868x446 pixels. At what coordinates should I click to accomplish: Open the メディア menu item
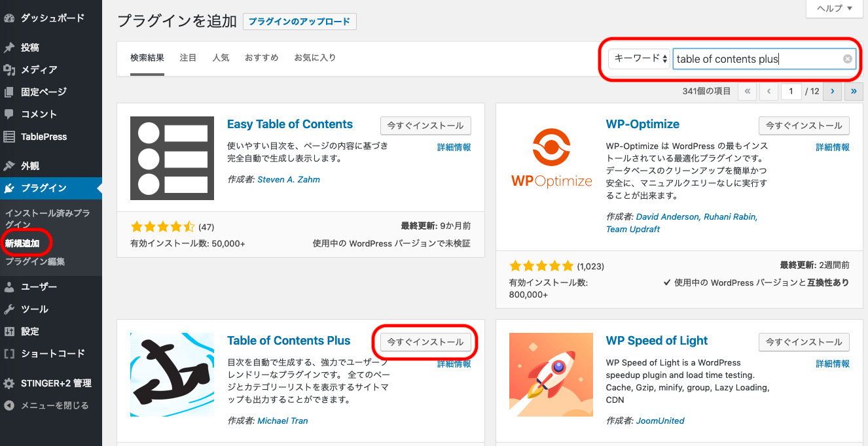51,69
